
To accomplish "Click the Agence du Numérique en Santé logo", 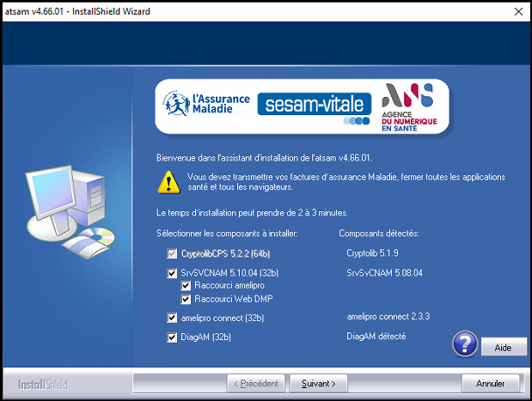I will [x=409, y=107].
